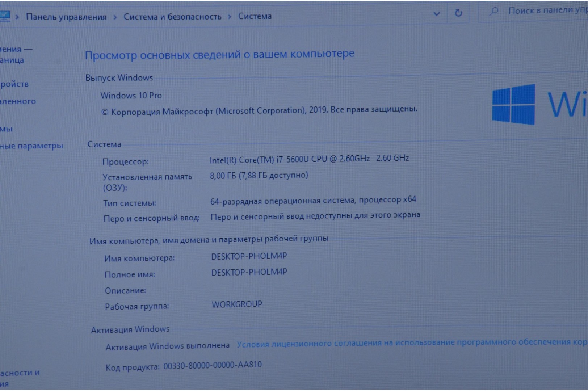Open the address bar history dropdown

[x=437, y=14]
